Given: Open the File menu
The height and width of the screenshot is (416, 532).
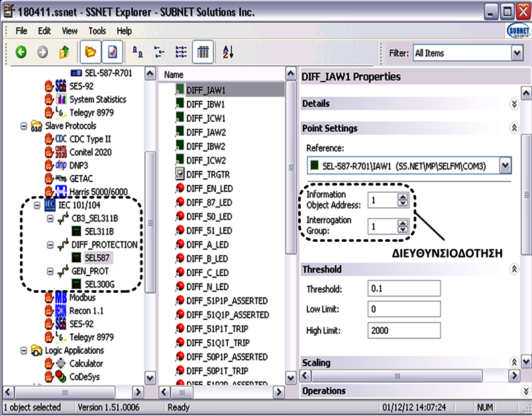Looking at the screenshot, I should point(21,31).
